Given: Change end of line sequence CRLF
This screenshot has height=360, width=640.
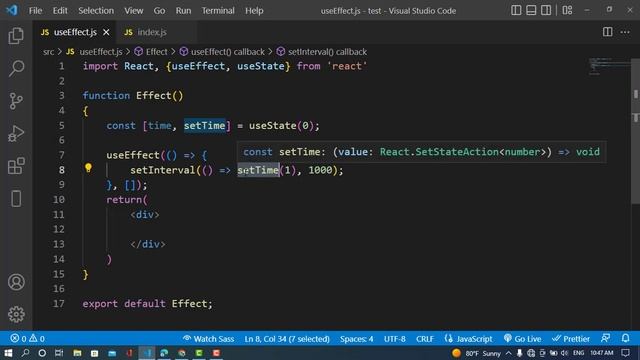Looking at the screenshot, I should pyautogui.click(x=425, y=338).
